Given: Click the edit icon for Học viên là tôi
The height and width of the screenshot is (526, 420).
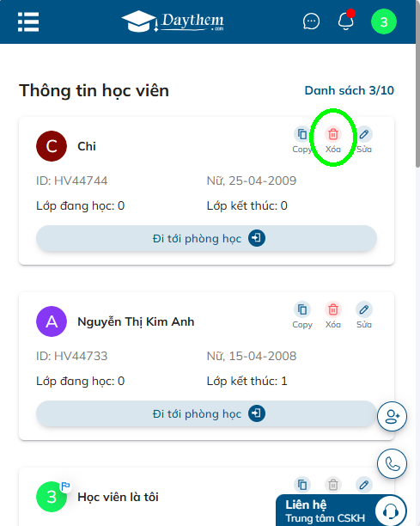Looking at the screenshot, I should point(364,485).
